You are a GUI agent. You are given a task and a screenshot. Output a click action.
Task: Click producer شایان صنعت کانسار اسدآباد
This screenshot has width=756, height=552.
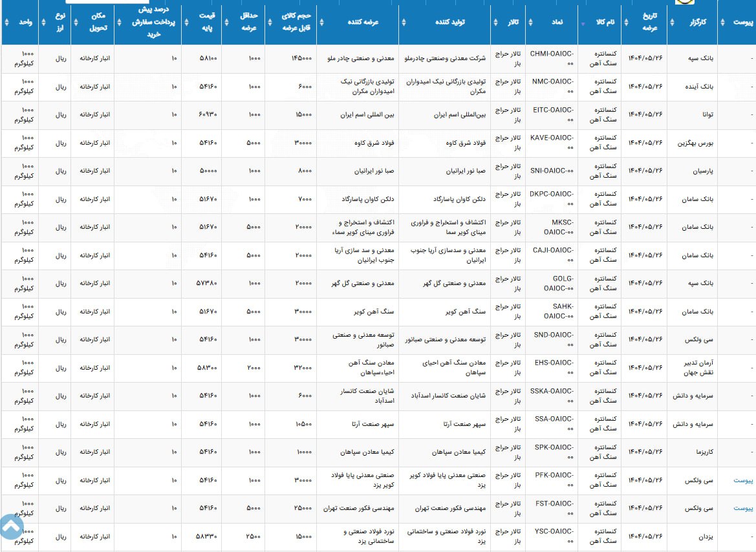click(x=448, y=396)
